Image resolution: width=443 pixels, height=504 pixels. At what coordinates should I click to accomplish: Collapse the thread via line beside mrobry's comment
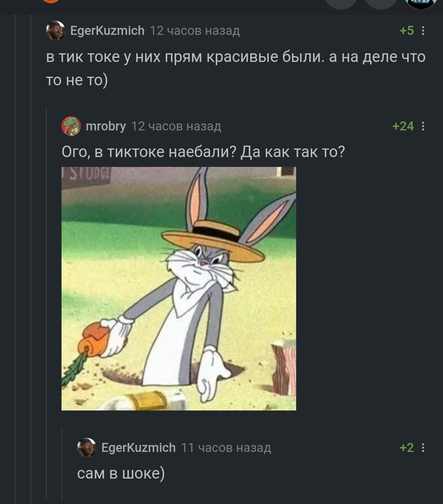(46, 303)
